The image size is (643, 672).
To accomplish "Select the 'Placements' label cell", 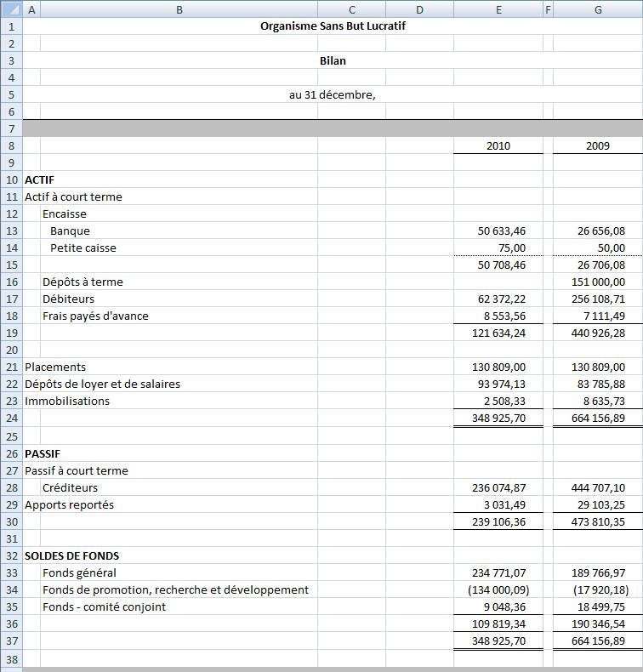I will pyautogui.click(x=55, y=367).
